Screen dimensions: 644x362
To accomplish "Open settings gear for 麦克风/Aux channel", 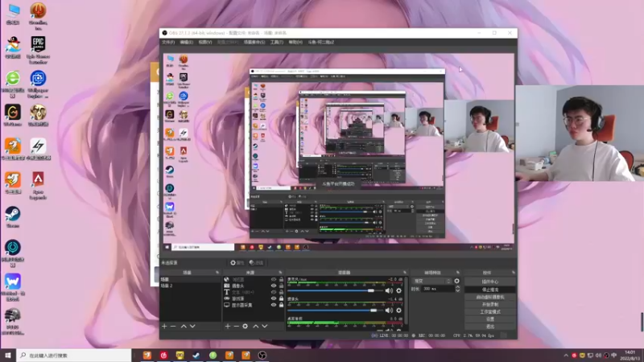I will click(x=398, y=290).
